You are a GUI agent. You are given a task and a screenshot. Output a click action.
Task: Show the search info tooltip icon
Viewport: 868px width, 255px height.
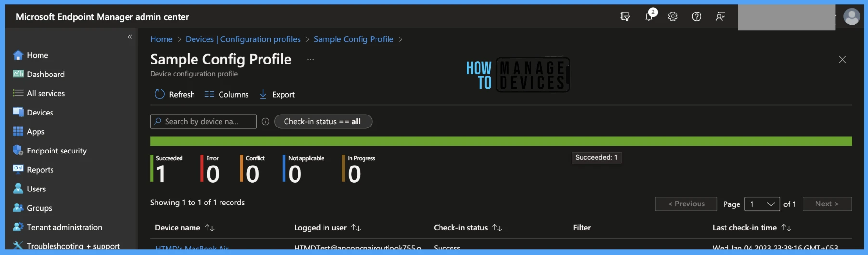pyautogui.click(x=265, y=122)
